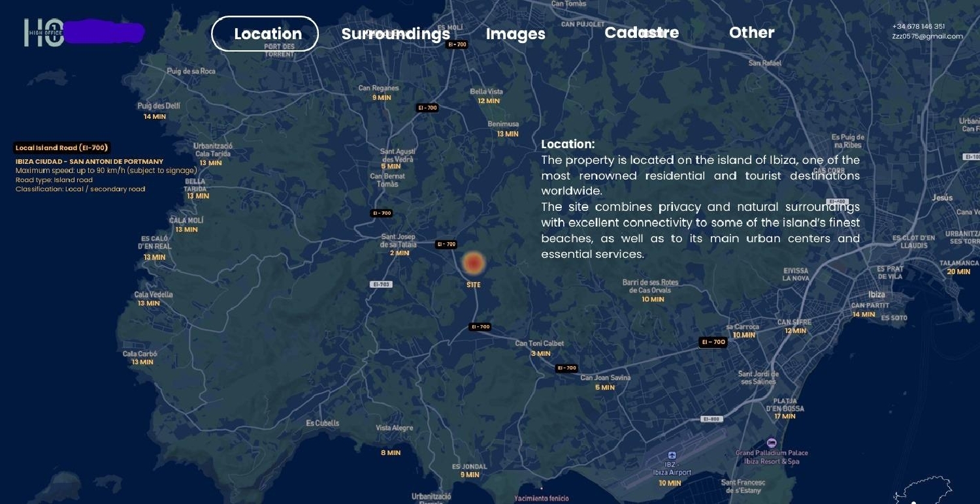Select the EI-800 road badge
Screen dimensions: 980x504
[x=711, y=419]
